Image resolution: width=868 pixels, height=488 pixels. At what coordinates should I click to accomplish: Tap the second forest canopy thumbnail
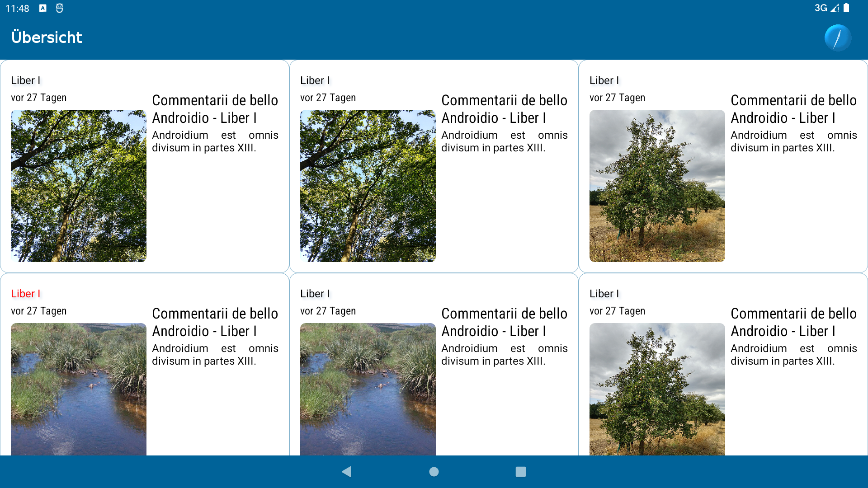tap(368, 186)
